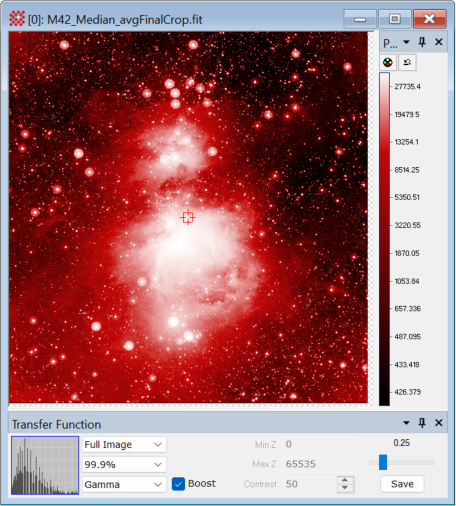This screenshot has width=456, height=506.
Task: Click the Contrast field showing 50
Action: point(309,484)
